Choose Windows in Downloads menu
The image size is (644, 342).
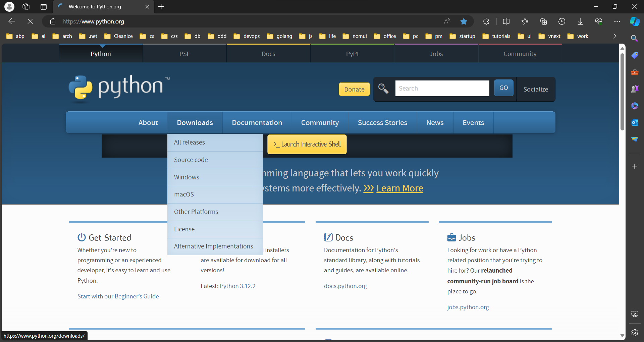[215, 177]
